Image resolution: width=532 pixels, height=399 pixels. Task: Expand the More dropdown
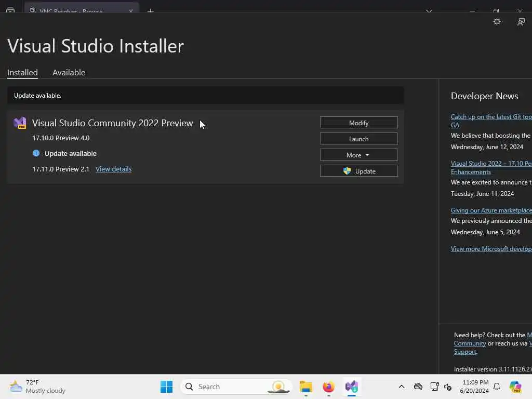pyautogui.click(x=358, y=155)
